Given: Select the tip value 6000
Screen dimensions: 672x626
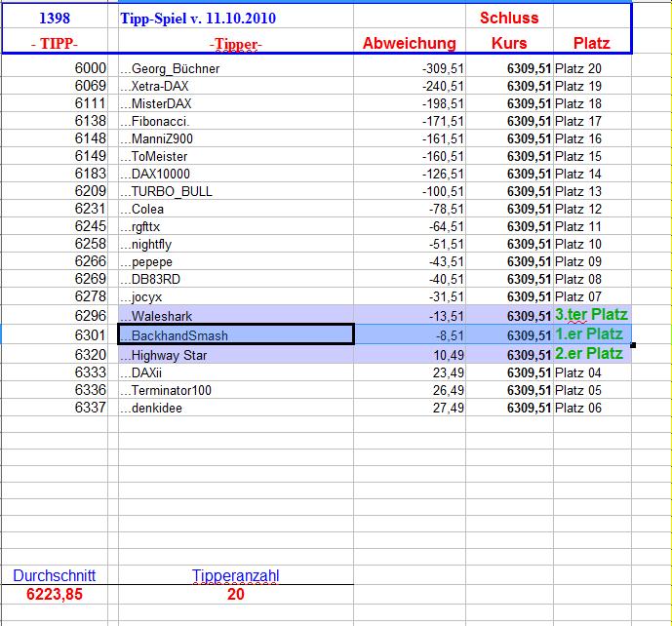Looking at the screenshot, I should coord(55,68).
